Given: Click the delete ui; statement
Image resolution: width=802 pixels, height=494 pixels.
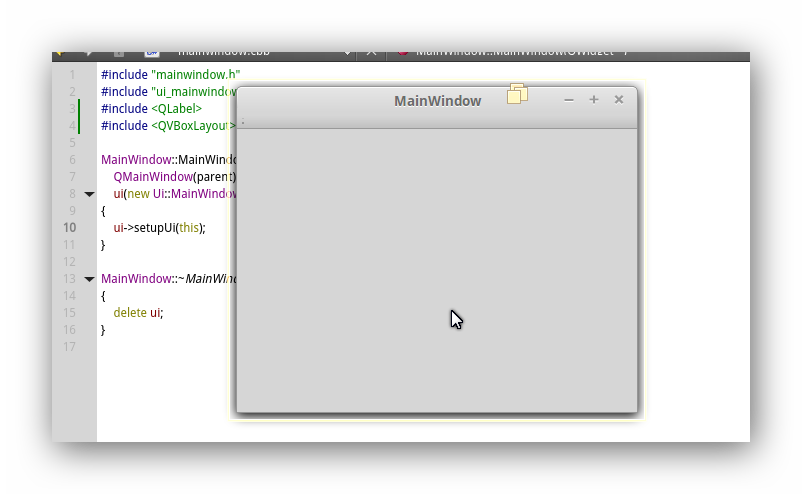Looking at the screenshot, I should coord(138,313).
